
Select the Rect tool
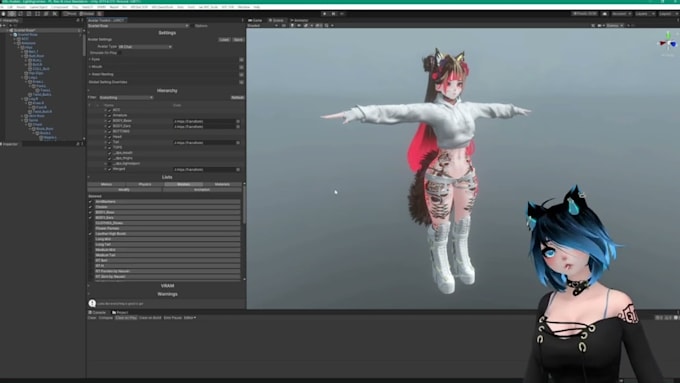pos(38,14)
